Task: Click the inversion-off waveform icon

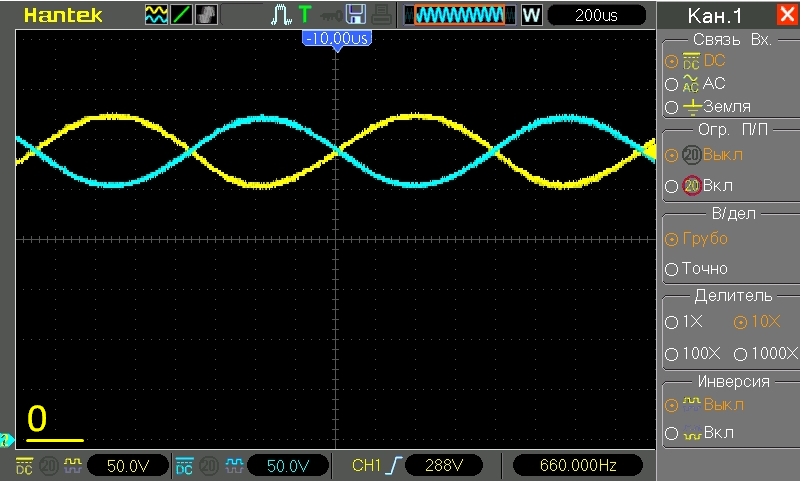Action: click(x=692, y=404)
